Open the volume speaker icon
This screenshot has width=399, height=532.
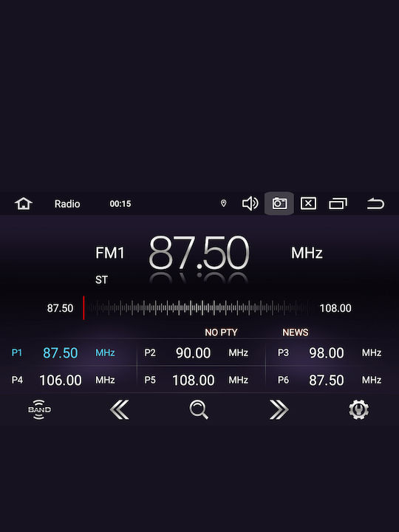(250, 204)
